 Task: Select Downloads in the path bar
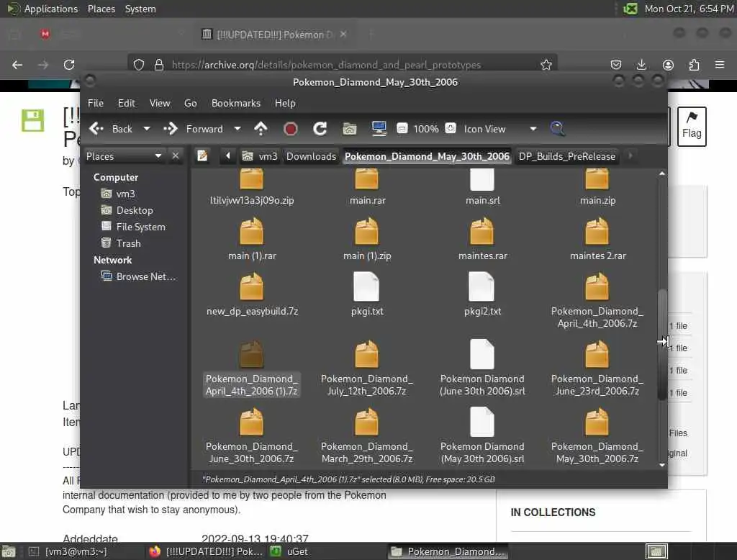coord(311,156)
